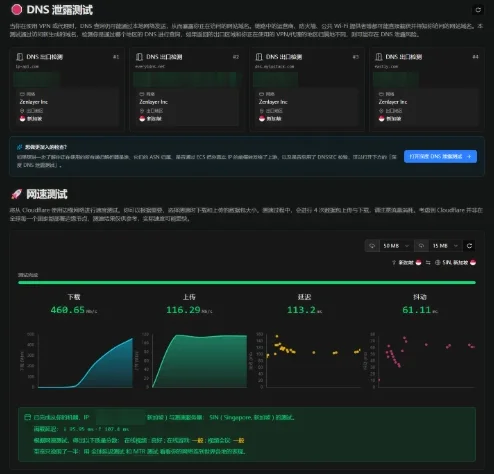Click the upload cloud icon before 15 MB
This screenshot has width=494, height=474.
coord(421,246)
